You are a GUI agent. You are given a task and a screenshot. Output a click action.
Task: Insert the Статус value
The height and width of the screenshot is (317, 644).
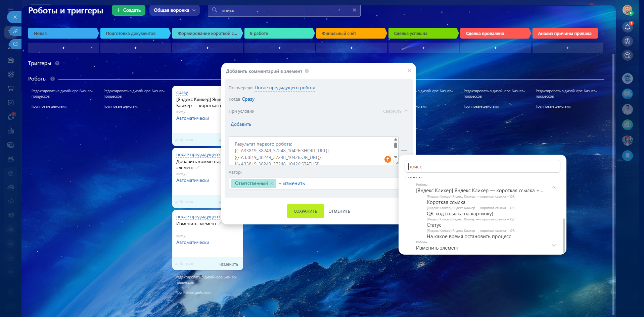click(434, 225)
